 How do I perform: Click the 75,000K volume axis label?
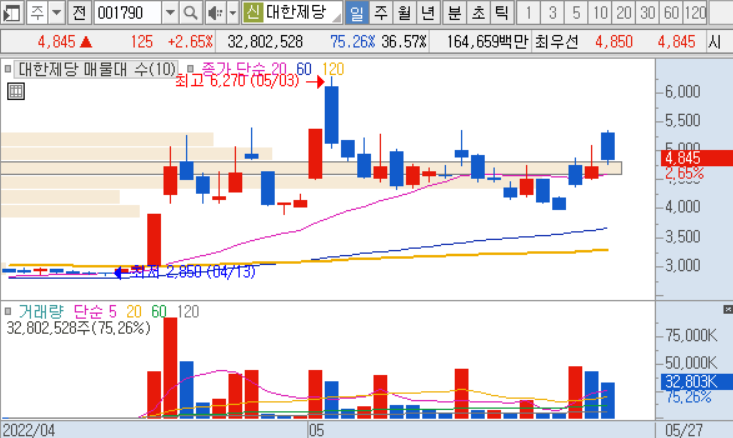691,335
